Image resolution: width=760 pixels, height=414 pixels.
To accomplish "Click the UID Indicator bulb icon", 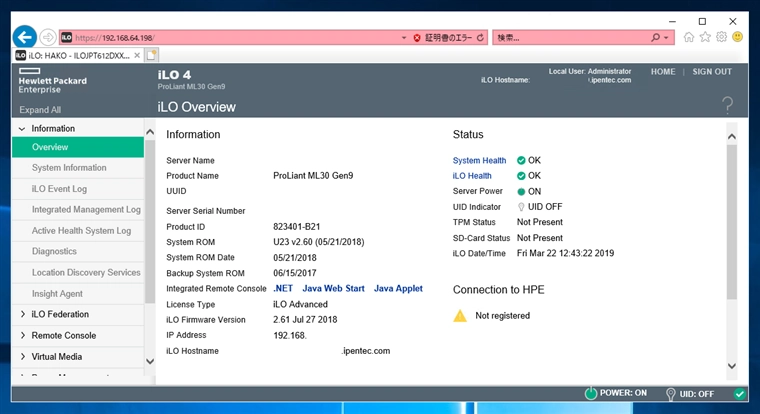I will point(521,207).
